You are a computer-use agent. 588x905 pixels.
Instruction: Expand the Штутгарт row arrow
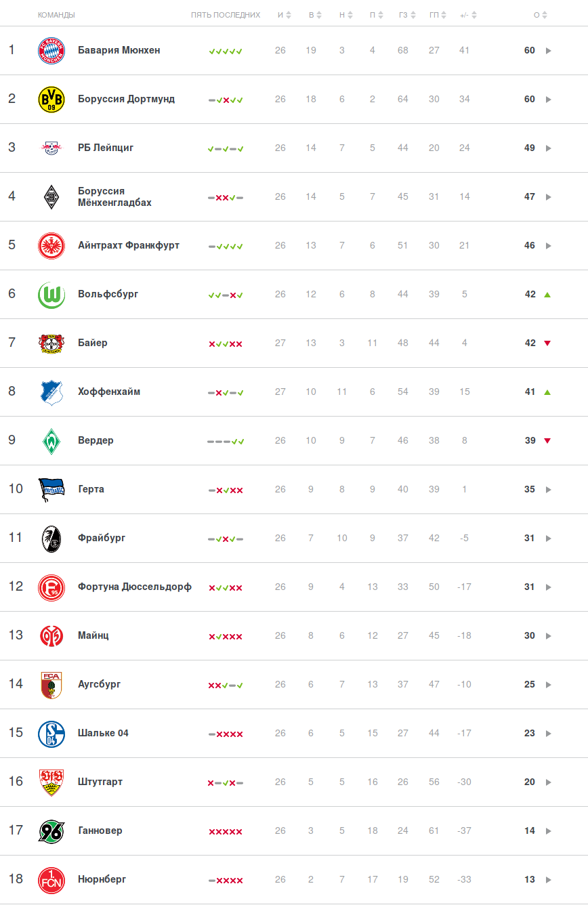pos(548,782)
